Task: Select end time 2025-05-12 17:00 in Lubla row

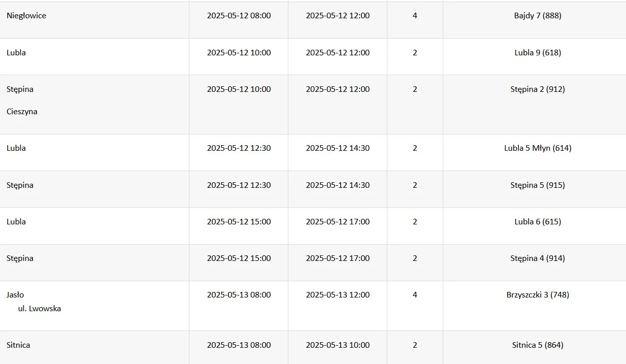Action: click(x=338, y=222)
